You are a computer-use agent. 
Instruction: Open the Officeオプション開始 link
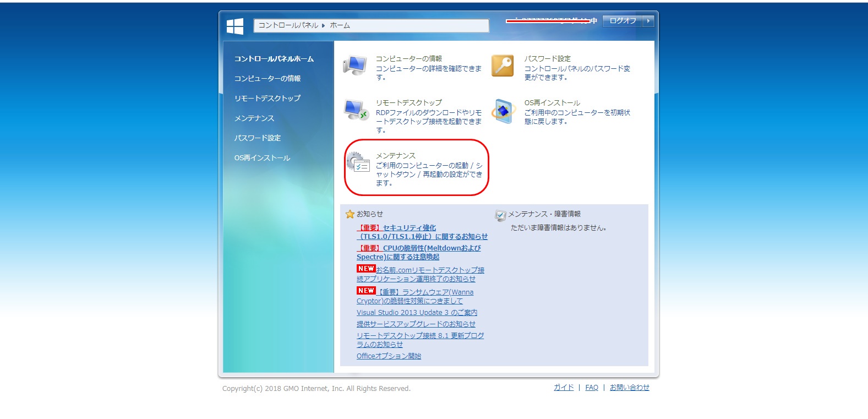click(x=389, y=356)
